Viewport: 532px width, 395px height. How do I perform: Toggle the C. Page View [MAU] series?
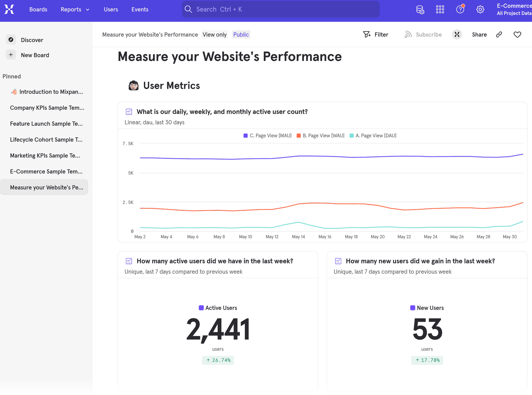coord(267,135)
